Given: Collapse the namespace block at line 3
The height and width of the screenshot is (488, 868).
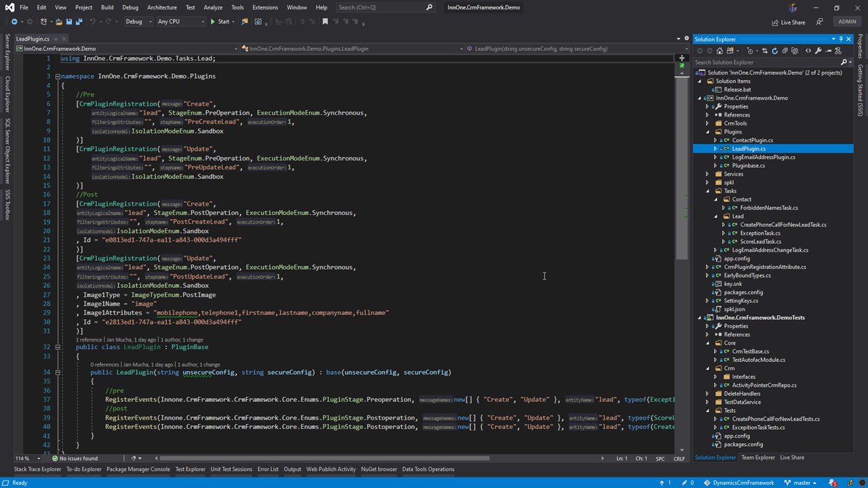Looking at the screenshot, I should [58, 77].
